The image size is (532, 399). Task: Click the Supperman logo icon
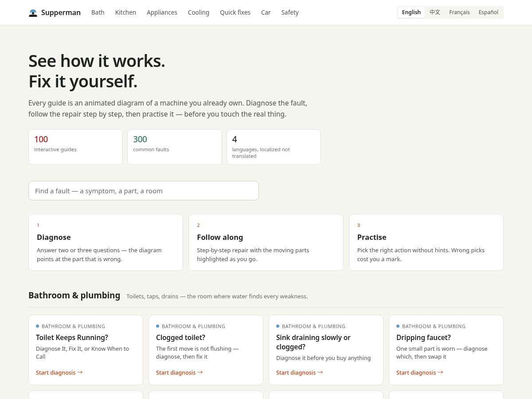33,12
